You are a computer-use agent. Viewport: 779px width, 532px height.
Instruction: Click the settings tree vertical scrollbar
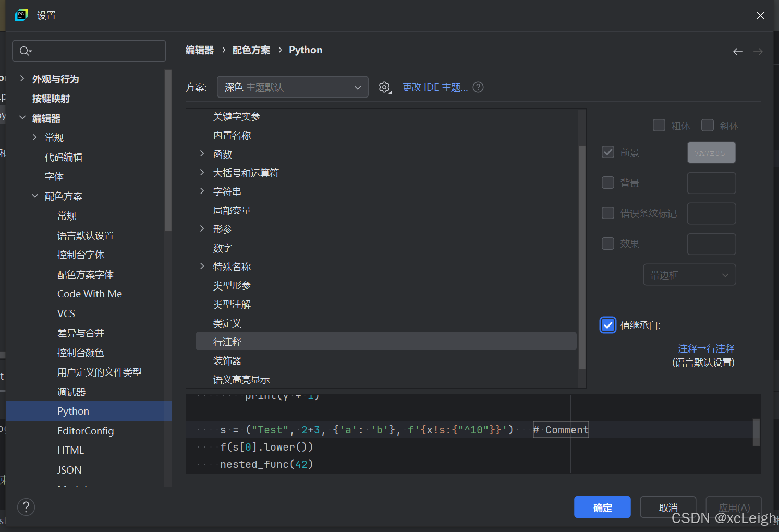[x=168, y=150]
